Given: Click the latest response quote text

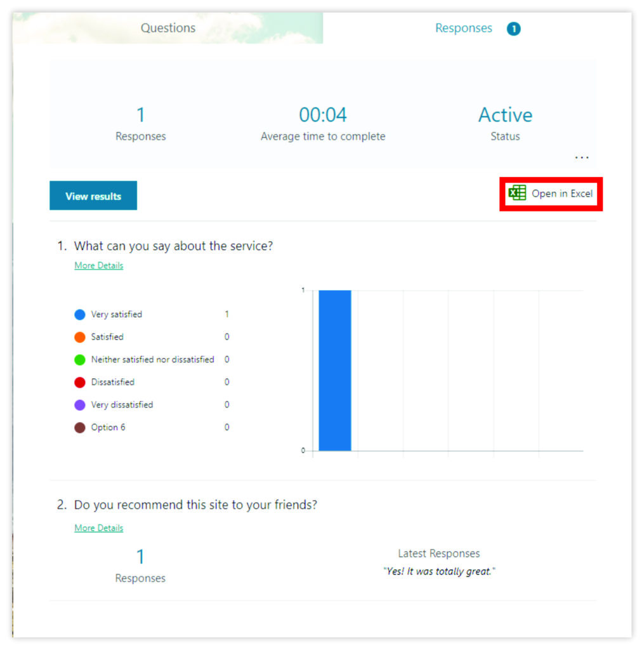Looking at the screenshot, I should pyautogui.click(x=439, y=571).
